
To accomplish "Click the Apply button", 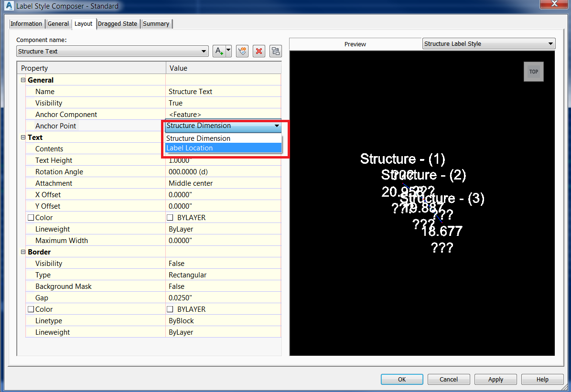I will pyautogui.click(x=496, y=379).
